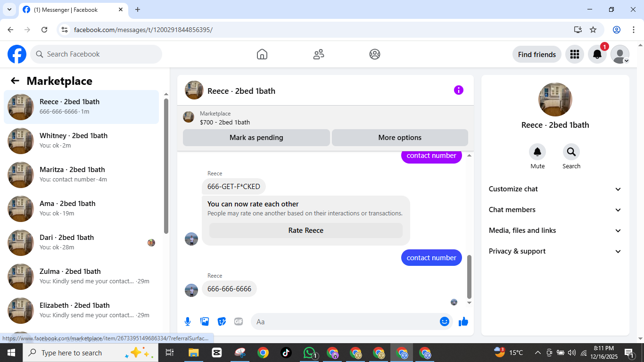View site information icon in address bar
Viewport: 644px width, 362px height.
click(x=65, y=30)
